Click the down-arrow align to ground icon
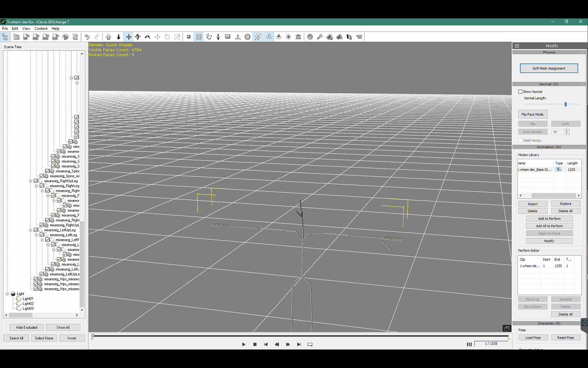This screenshot has width=588, height=368. pos(118,37)
